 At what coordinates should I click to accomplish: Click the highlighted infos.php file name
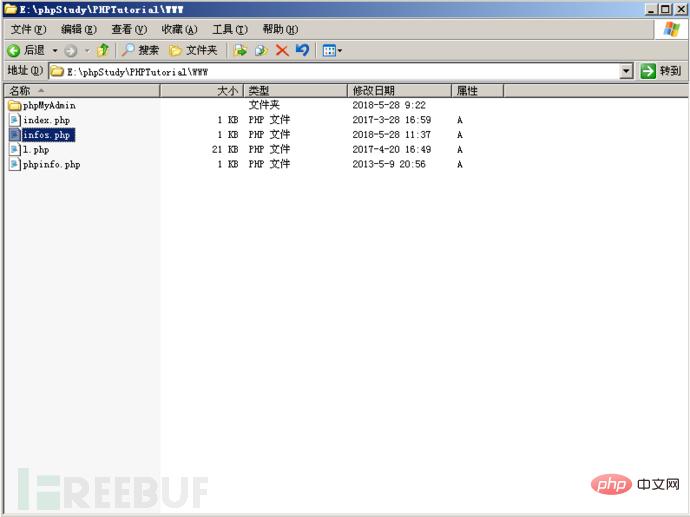[48, 135]
